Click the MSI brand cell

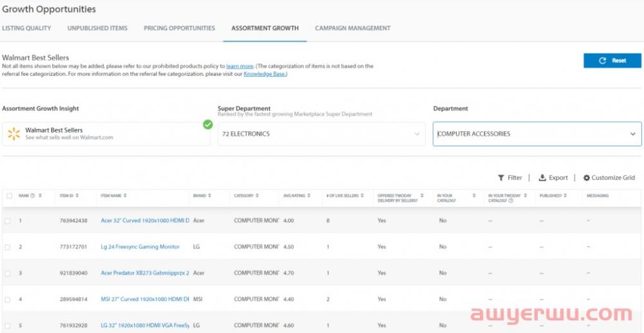click(x=198, y=300)
